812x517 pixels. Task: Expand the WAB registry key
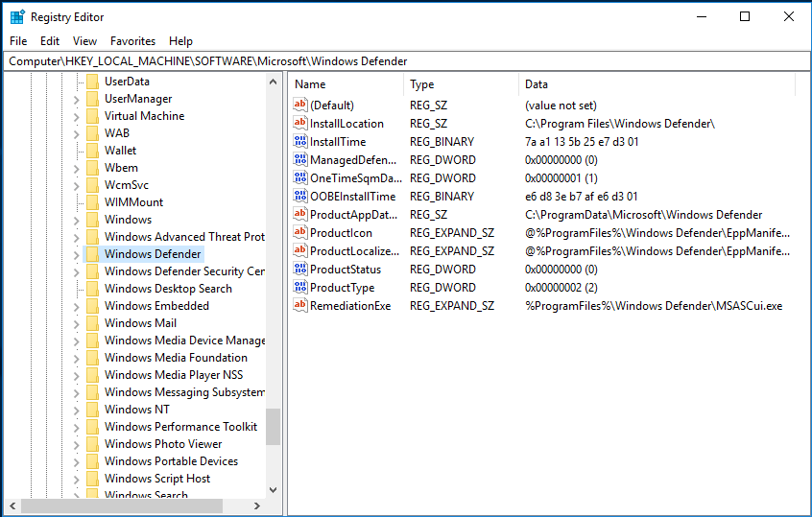tap(76, 133)
